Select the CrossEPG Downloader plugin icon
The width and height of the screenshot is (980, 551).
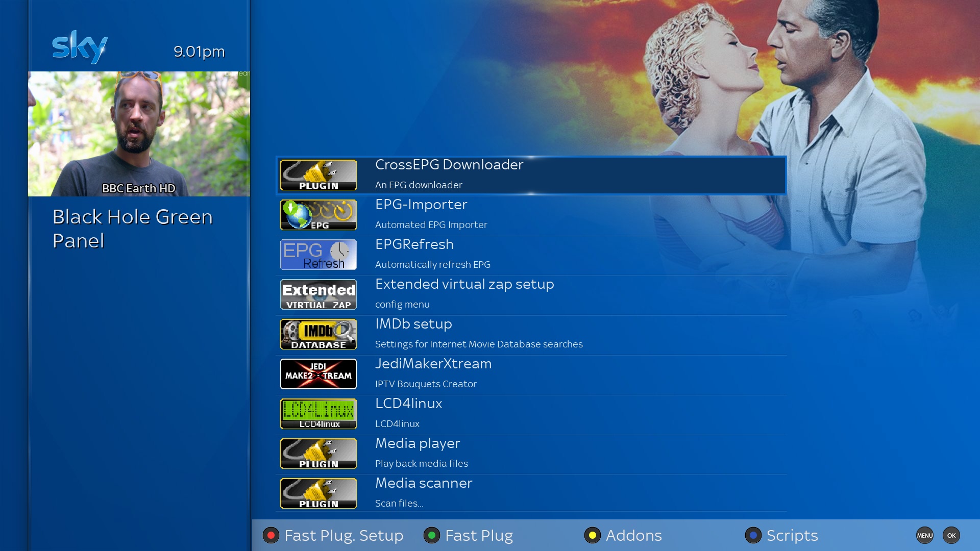pyautogui.click(x=318, y=175)
